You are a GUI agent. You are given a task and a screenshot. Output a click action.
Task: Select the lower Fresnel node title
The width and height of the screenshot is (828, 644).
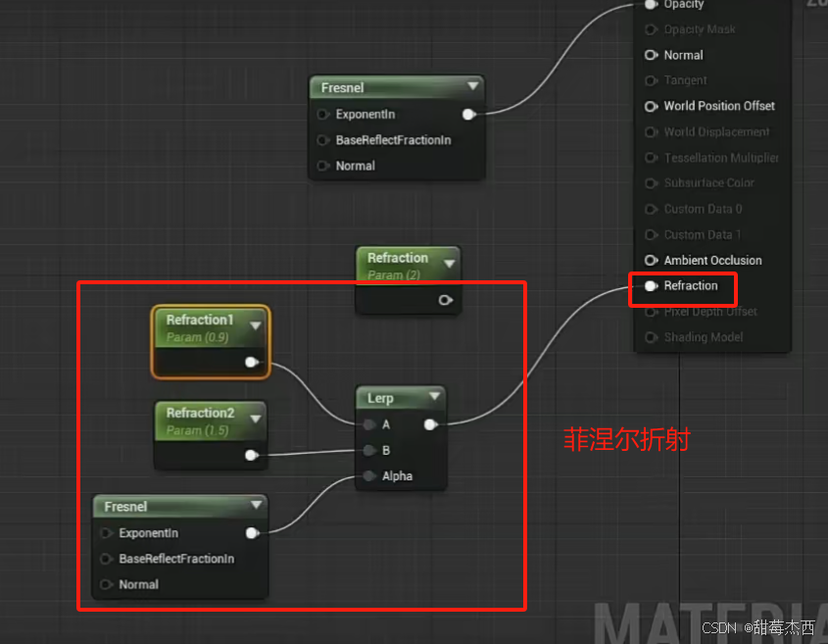125,507
